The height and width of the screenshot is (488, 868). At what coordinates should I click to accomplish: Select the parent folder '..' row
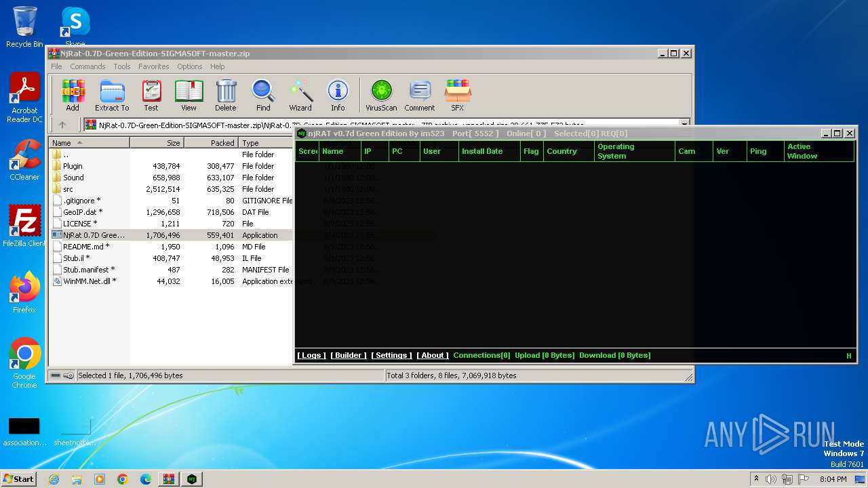pyautogui.click(x=170, y=155)
